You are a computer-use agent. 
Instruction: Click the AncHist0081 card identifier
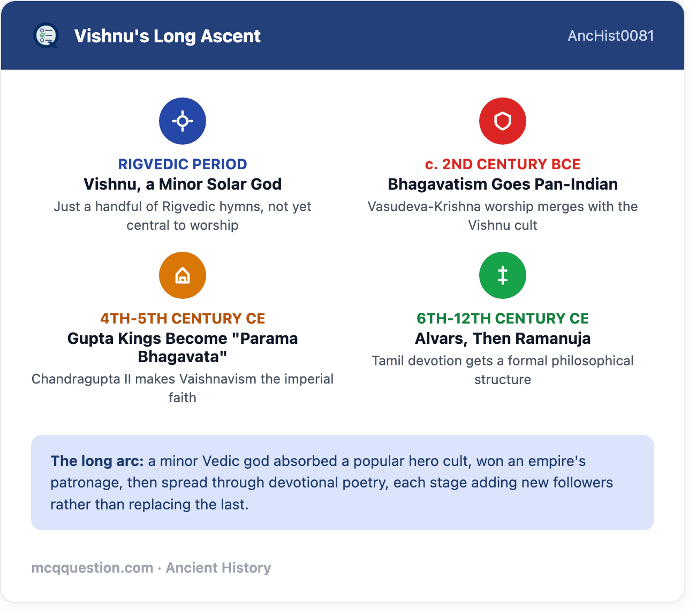click(x=611, y=36)
